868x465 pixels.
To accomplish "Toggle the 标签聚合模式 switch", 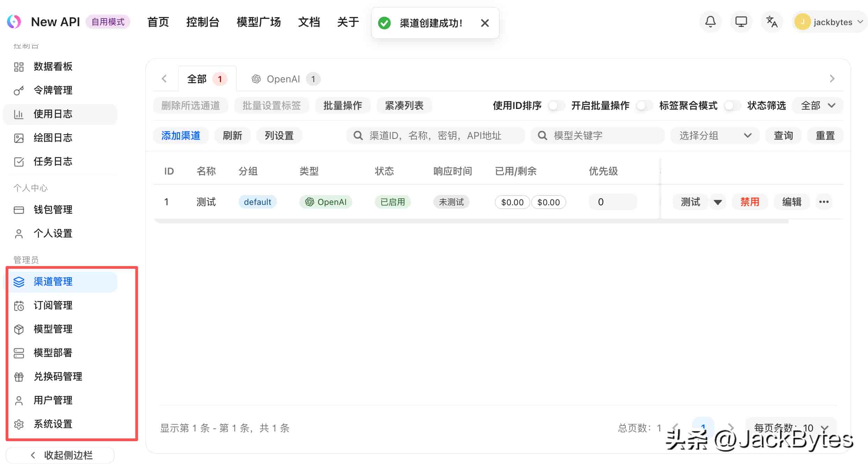I will 732,105.
